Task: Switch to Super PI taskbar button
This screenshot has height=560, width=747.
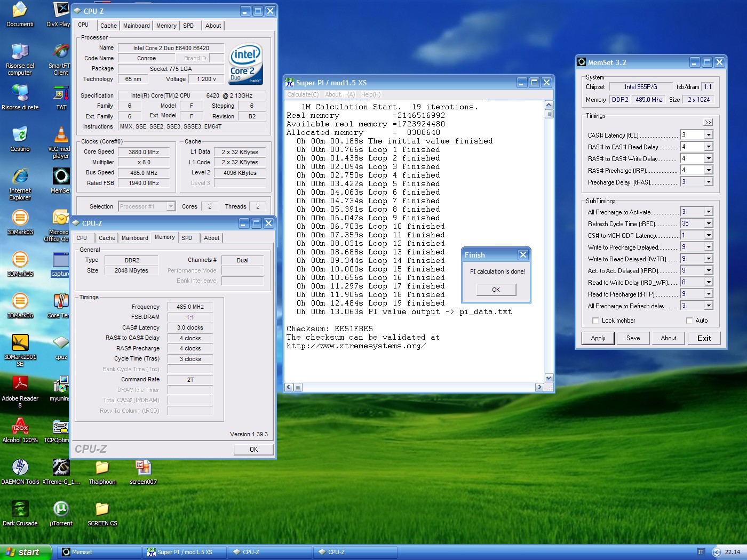Action: pos(184,552)
